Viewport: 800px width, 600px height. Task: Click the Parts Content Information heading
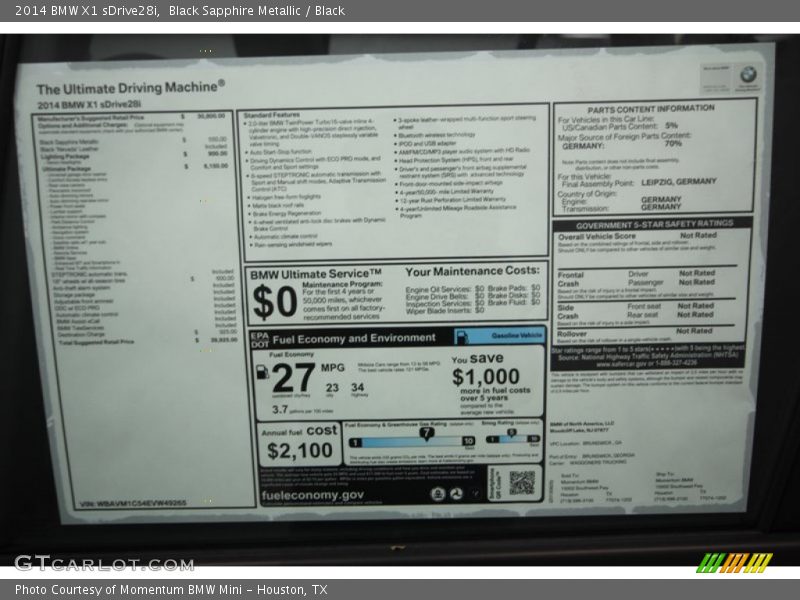pyautogui.click(x=650, y=108)
